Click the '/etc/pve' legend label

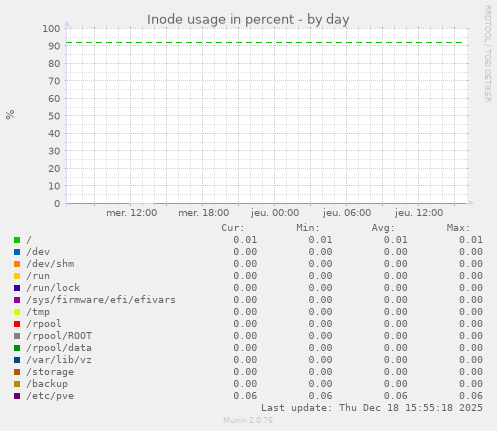50,396
